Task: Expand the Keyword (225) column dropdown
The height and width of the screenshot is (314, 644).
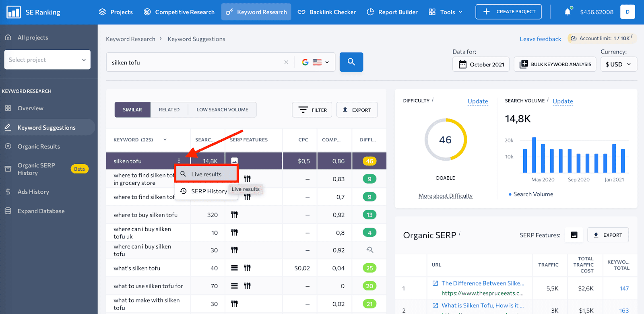Action: click(x=165, y=140)
